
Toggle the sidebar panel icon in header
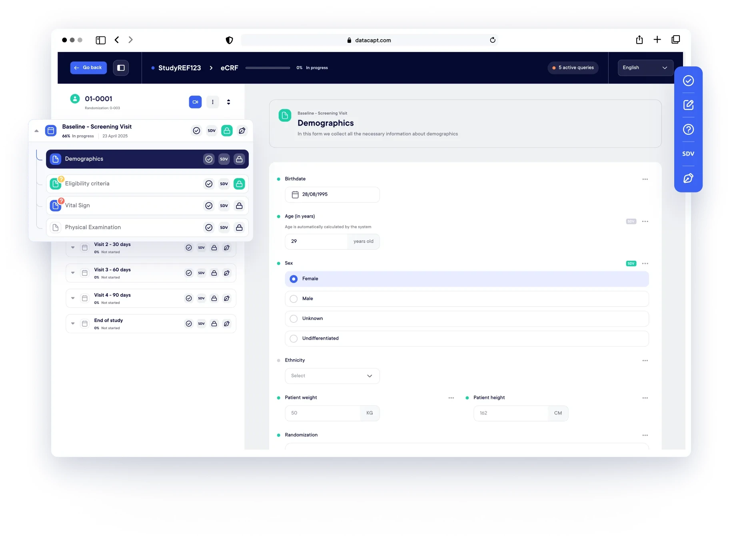(121, 68)
